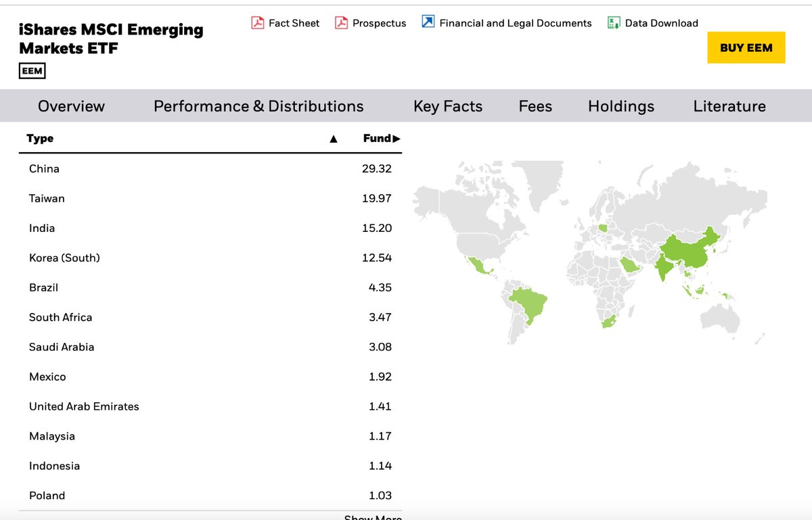Click the 15.20 fund value
This screenshot has height=520, width=812.
(x=377, y=228)
